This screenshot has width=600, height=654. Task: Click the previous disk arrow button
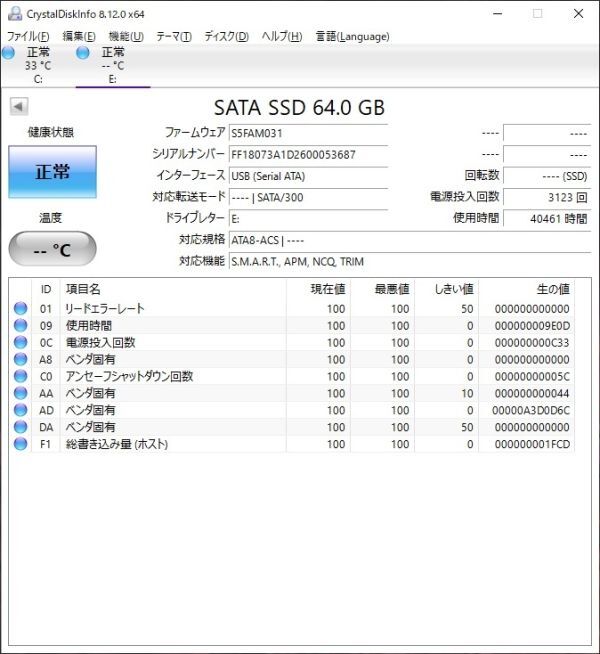(x=19, y=107)
